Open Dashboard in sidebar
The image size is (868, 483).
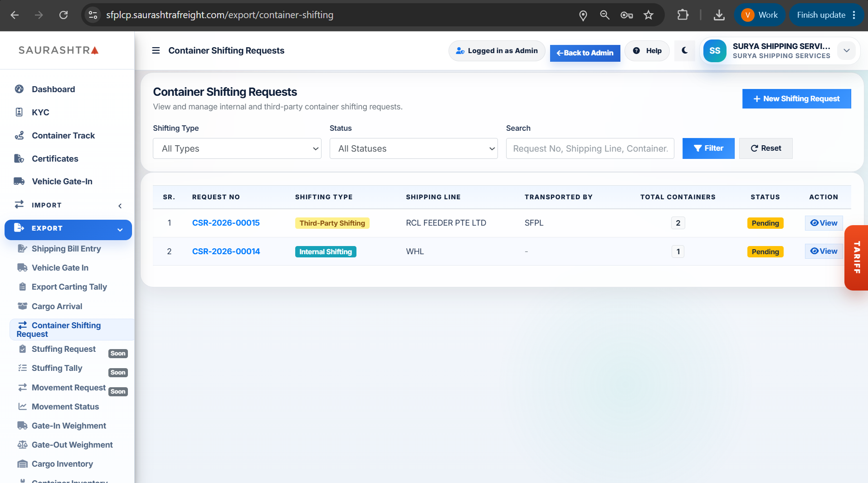pos(53,89)
